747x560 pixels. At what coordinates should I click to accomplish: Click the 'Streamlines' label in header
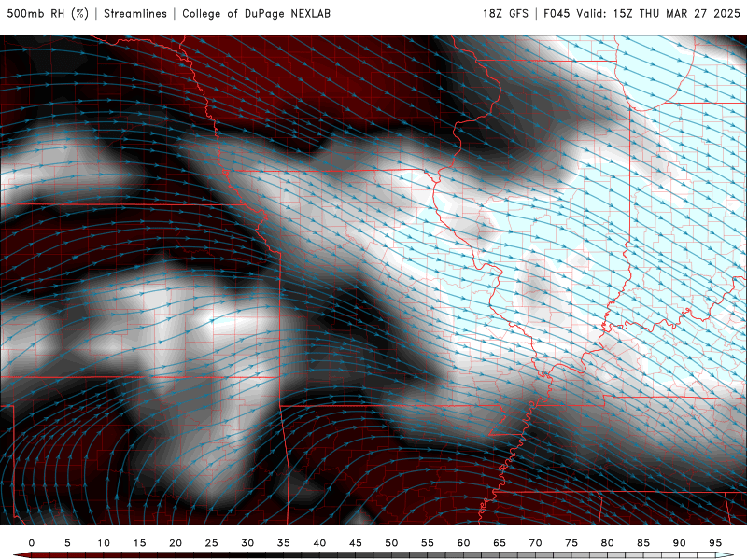(135, 13)
